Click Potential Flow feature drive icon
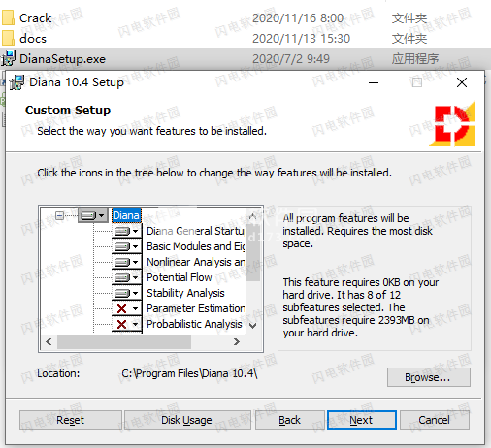This screenshot has width=491, height=448. click(x=126, y=277)
